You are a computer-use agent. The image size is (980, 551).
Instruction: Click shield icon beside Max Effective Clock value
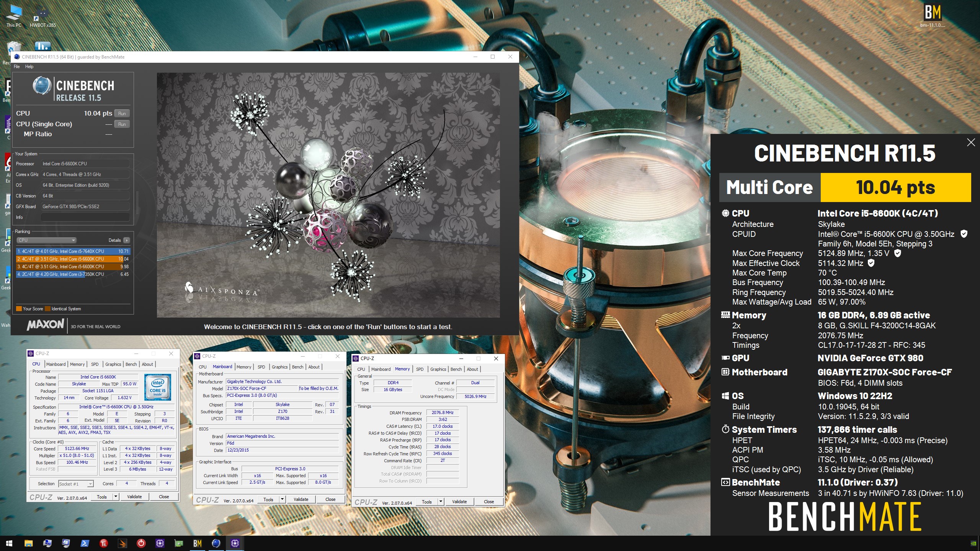tap(871, 263)
